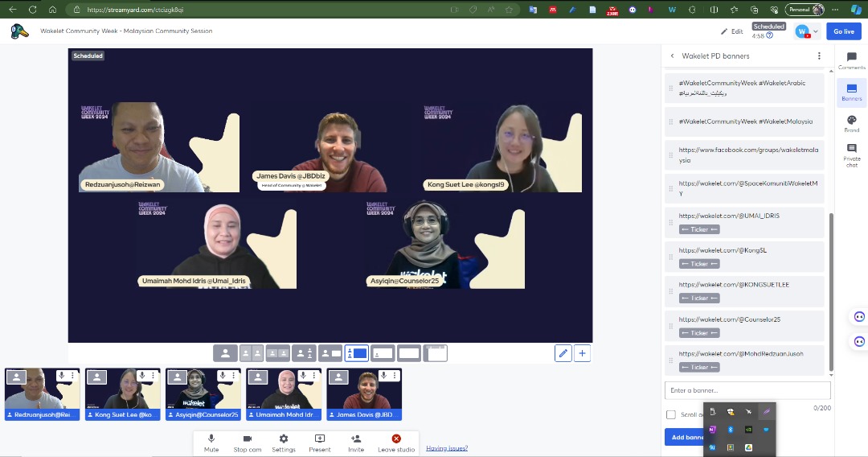Edit layouts with the pencil button
868x457 pixels.
[x=563, y=353]
